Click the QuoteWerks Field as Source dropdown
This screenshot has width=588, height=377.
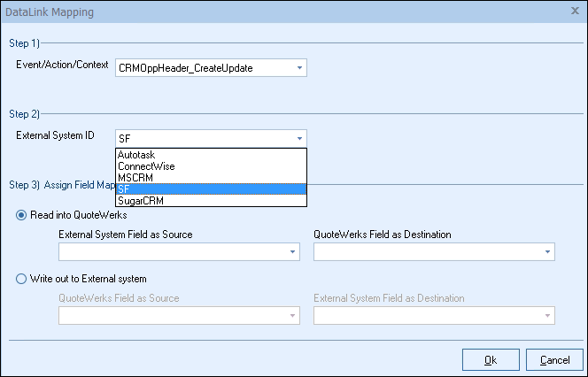(x=179, y=316)
